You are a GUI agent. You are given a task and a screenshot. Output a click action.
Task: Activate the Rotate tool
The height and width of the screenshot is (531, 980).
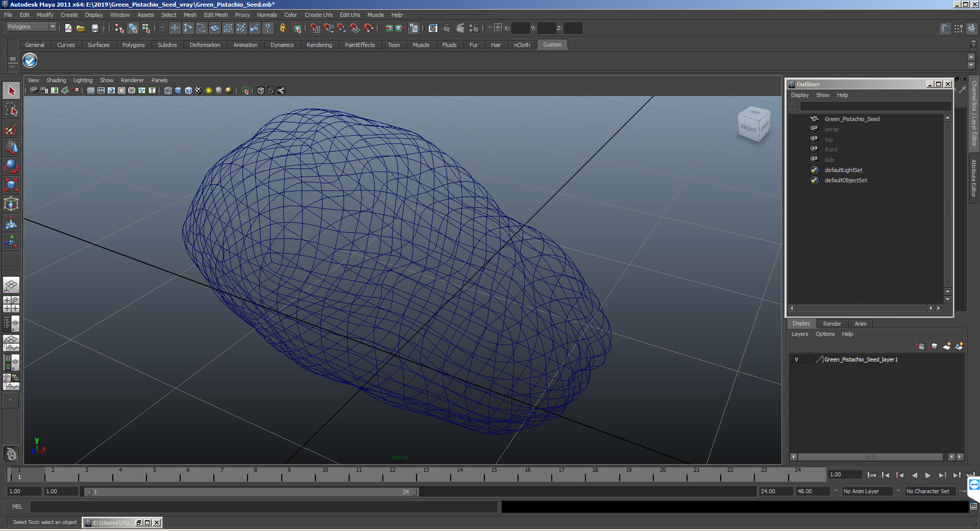click(x=11, y=166)
